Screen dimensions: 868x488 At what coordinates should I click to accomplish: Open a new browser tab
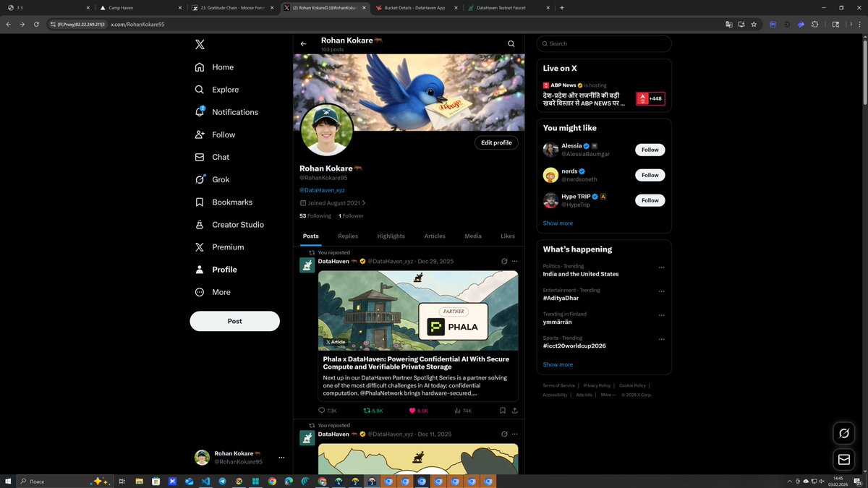(562, 7)
